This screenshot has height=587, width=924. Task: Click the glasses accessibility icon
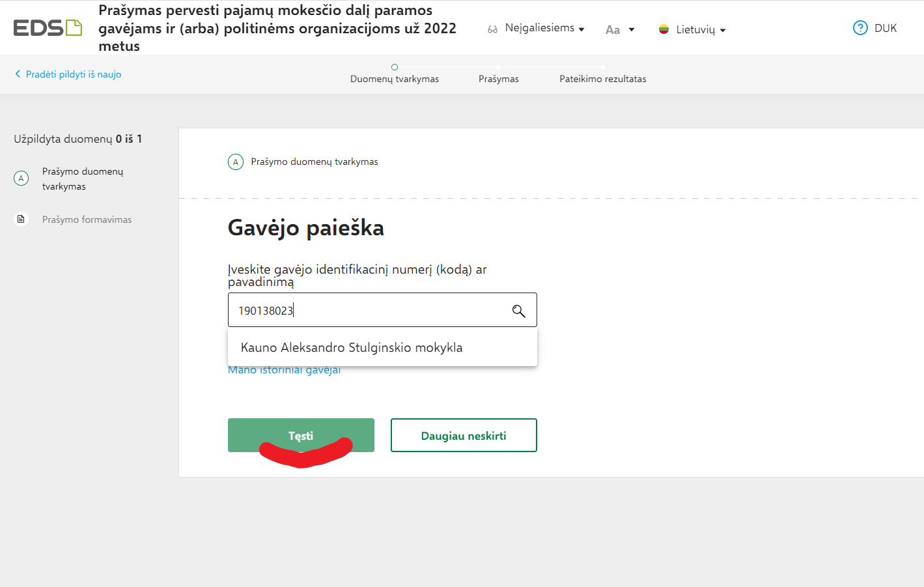[x=492, y=29]
